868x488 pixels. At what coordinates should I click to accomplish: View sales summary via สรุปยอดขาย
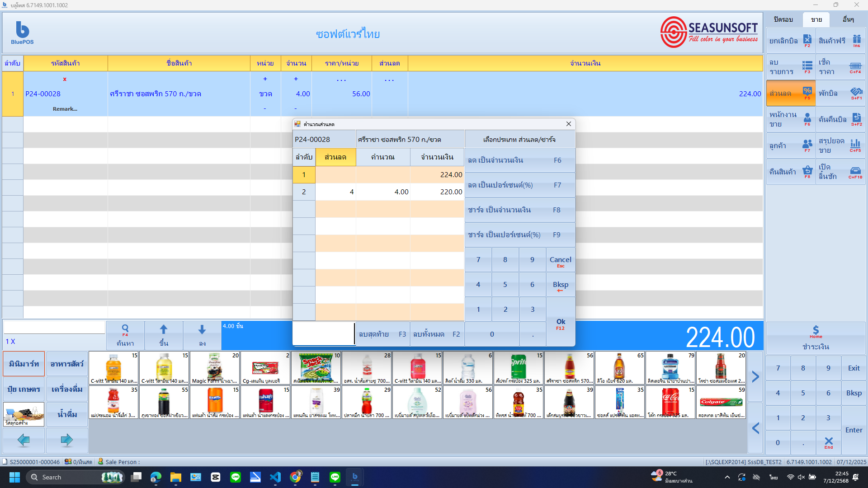pos(840,145)
